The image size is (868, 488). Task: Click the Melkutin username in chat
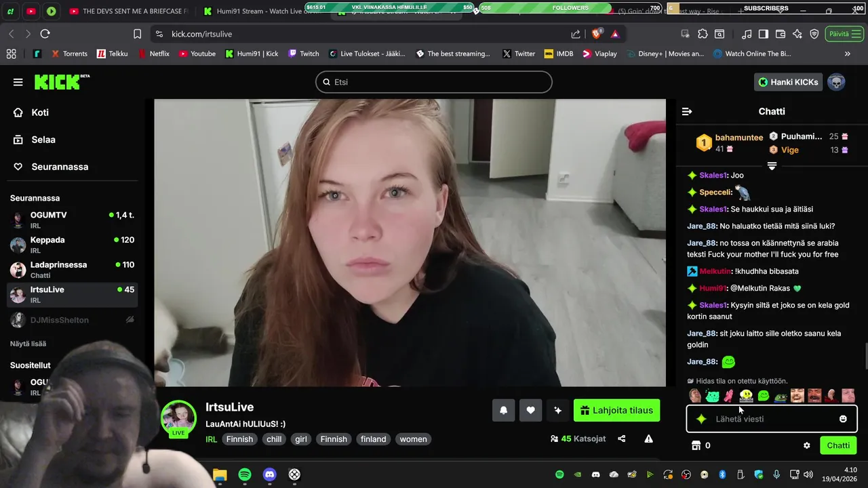(x=715, y=271)
